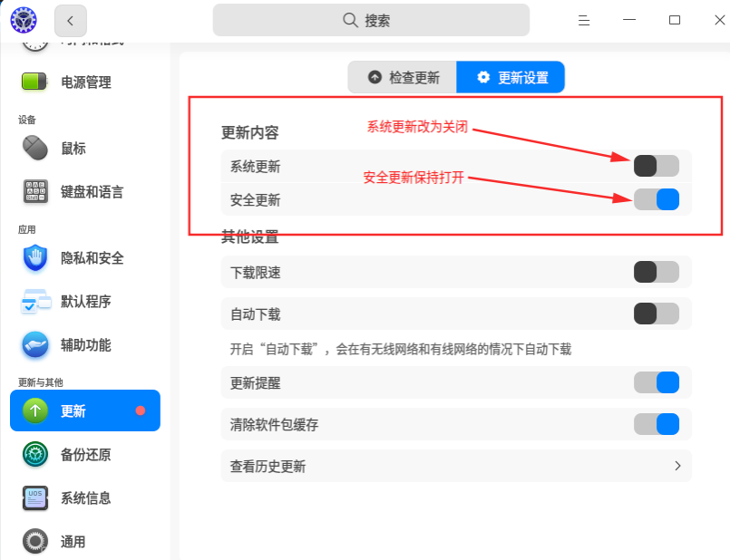Click the 搜索 search field

tap(371, 20)
